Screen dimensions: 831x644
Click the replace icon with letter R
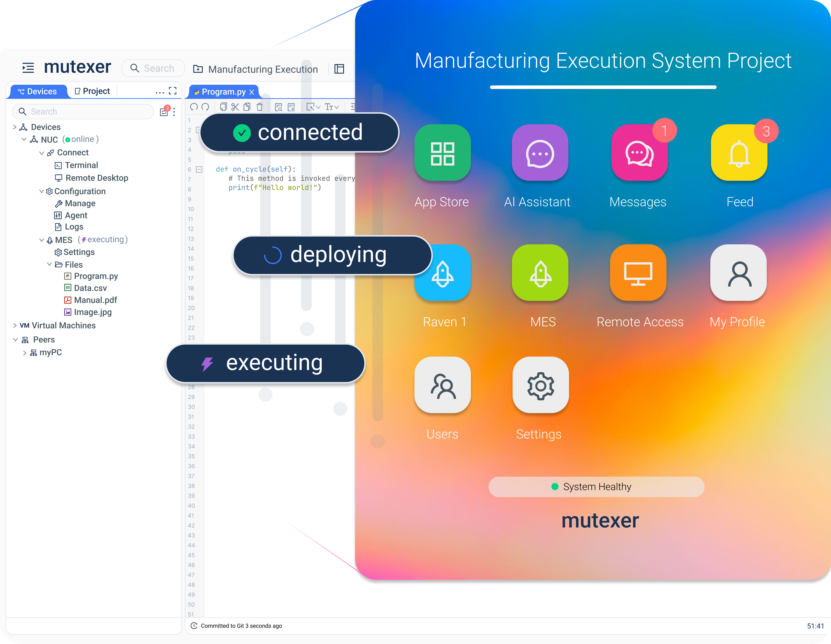coord(291,107)
